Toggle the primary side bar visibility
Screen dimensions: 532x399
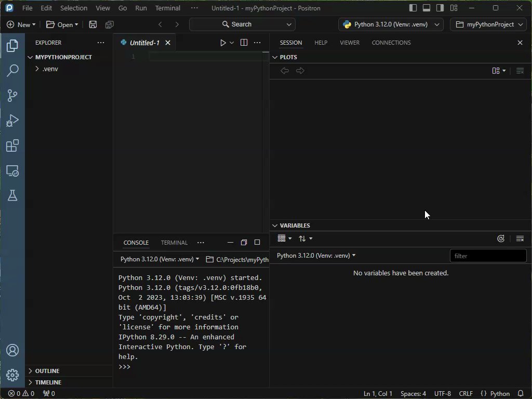413,8
